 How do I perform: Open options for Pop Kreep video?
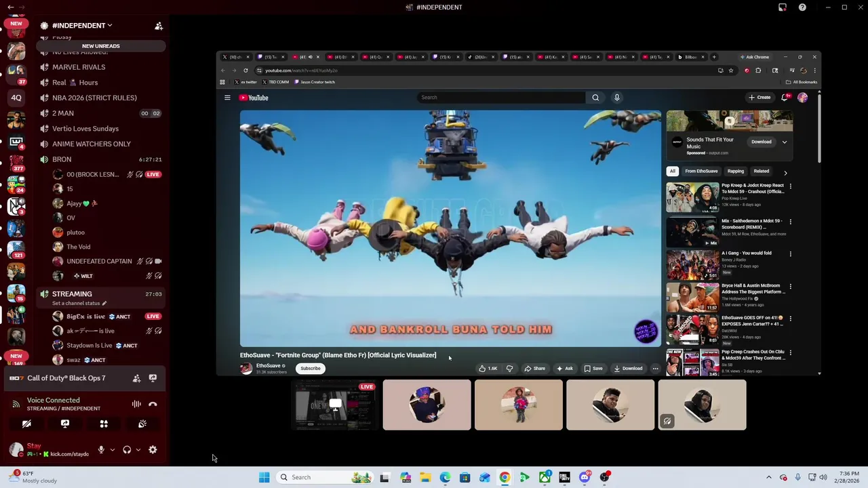790,186
